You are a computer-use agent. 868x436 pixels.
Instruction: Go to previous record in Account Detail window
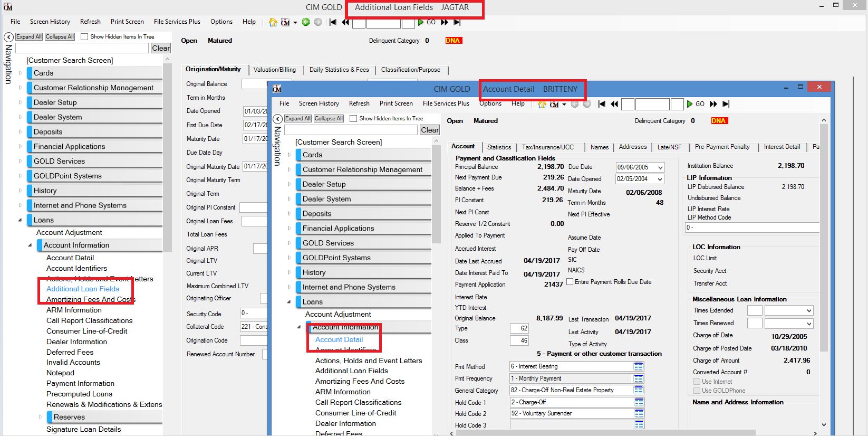(614, 104)
